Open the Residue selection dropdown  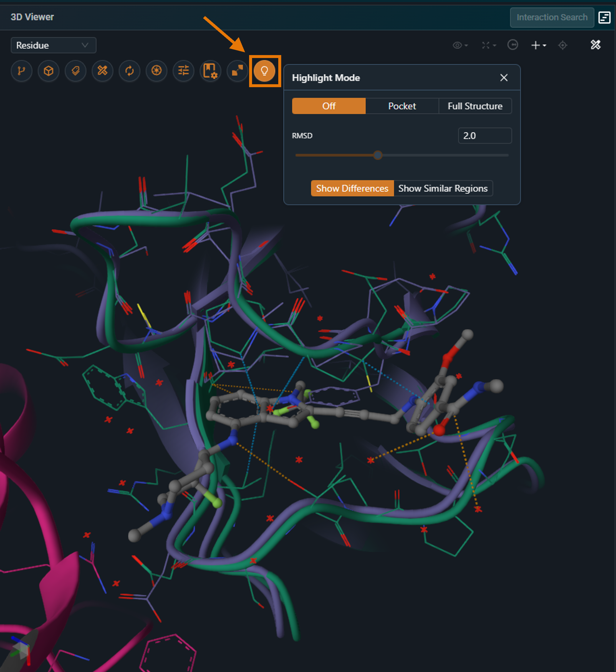pyautogui.click(x=53, y=45)
